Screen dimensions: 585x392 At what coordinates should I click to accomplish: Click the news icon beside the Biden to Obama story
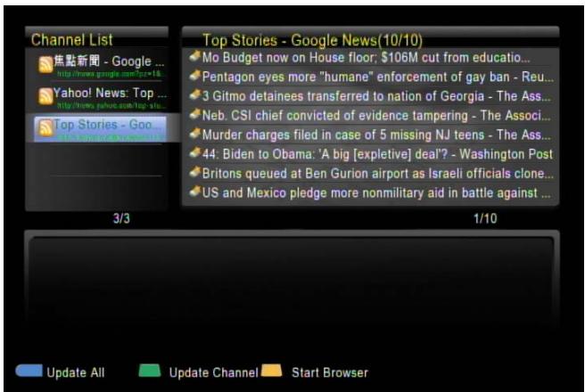[195, 152]
